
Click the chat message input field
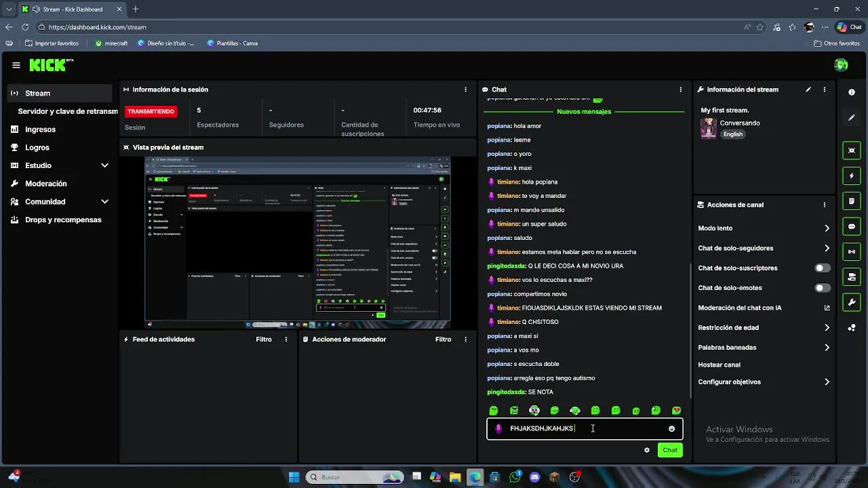tap(585, 428)
